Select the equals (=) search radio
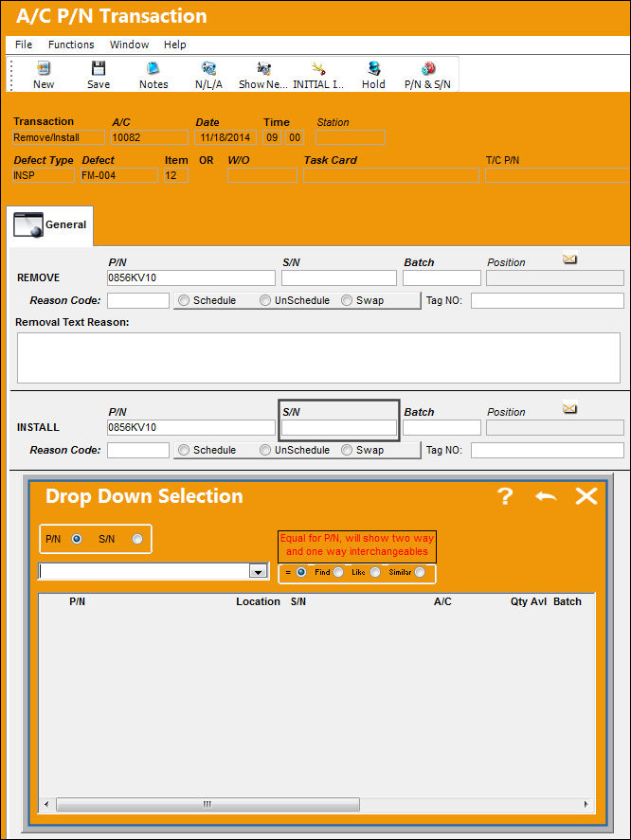The height and width of the screenshot is (840, 631). pyautogui.click(x=301, y=572)
